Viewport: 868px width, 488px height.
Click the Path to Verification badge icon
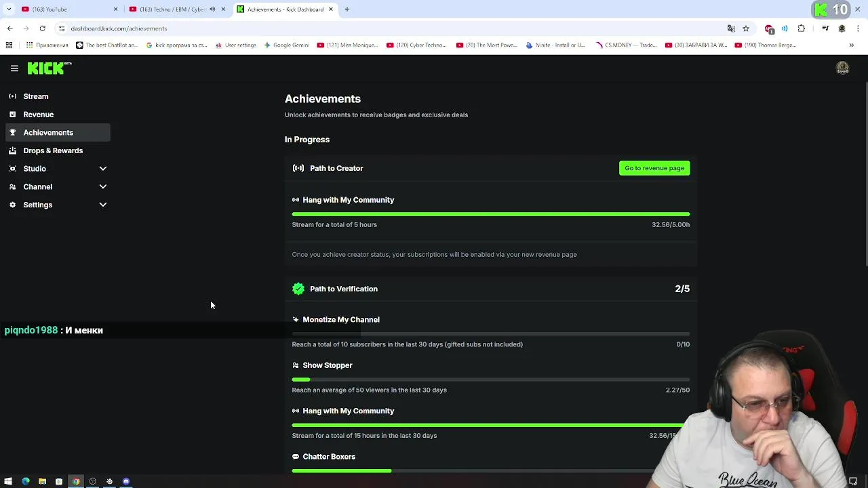tap(298, 289)
